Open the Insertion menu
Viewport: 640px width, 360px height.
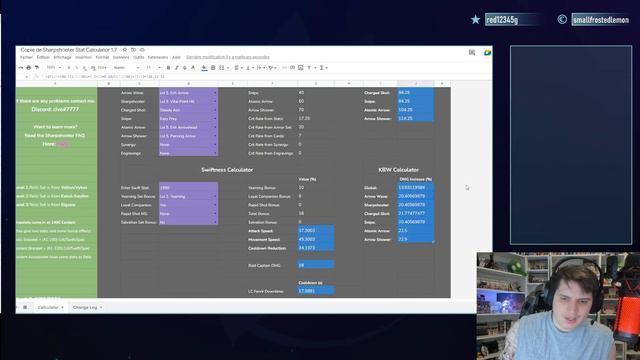83,58
